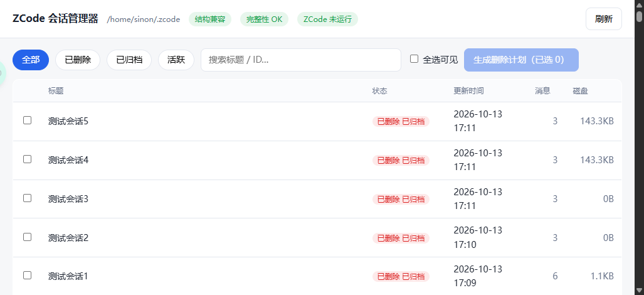
Task: Check the box for 测试会话5
Action: tap(27, 121)
